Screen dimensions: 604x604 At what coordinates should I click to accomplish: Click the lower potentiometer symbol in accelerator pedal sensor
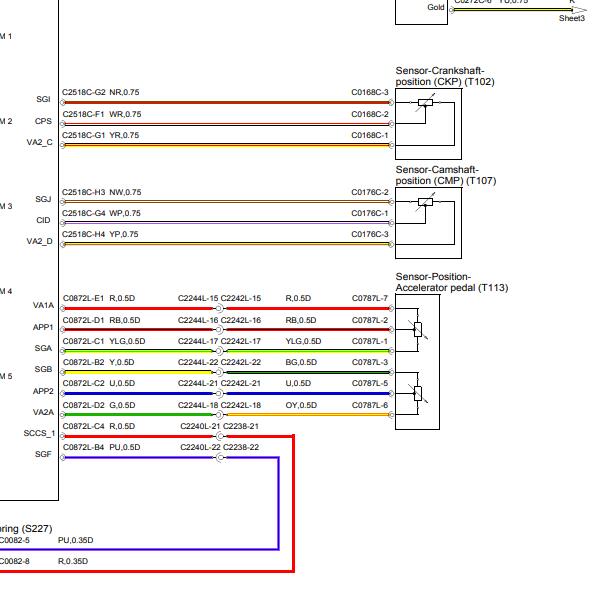[x=418, y=393]
